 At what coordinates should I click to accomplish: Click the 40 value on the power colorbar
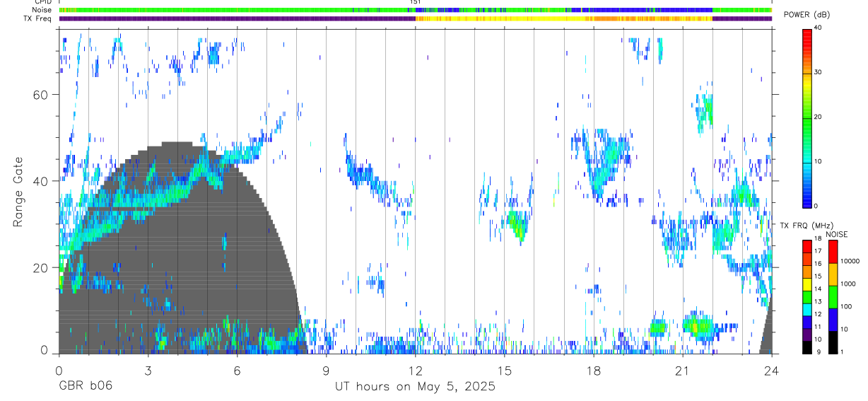click(819, 28)
